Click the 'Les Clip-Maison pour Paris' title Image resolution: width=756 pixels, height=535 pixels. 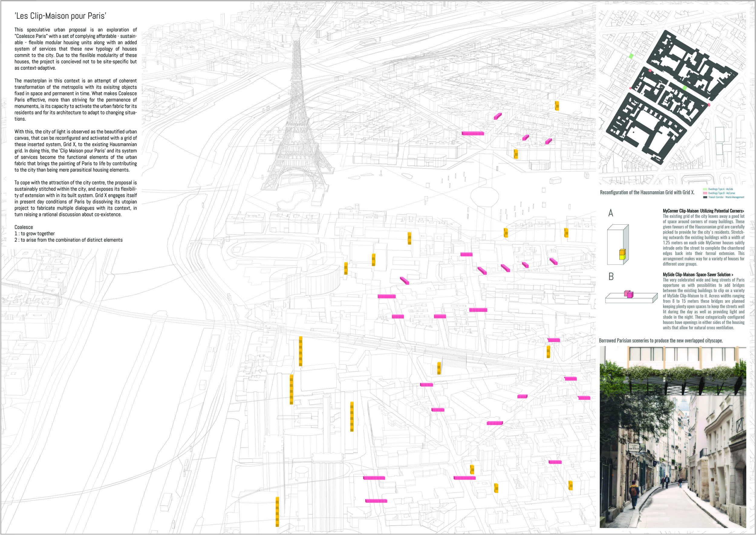click(60, 16)
